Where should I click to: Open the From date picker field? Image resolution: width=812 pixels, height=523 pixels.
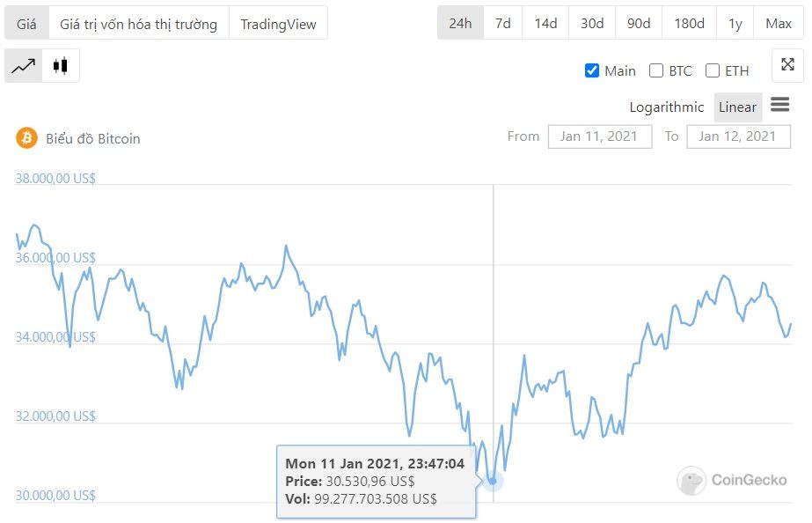click(x=600, y=136)
